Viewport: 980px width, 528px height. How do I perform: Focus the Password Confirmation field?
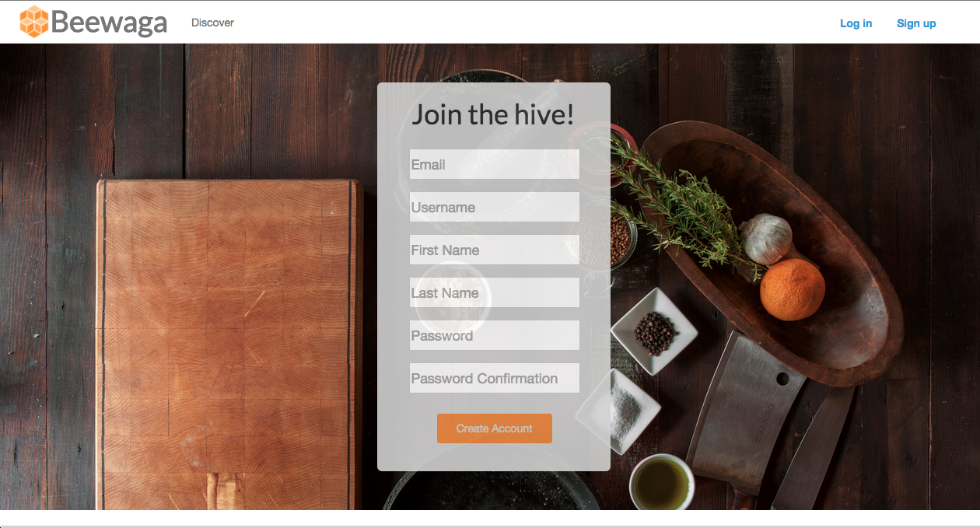coord(495,378)
